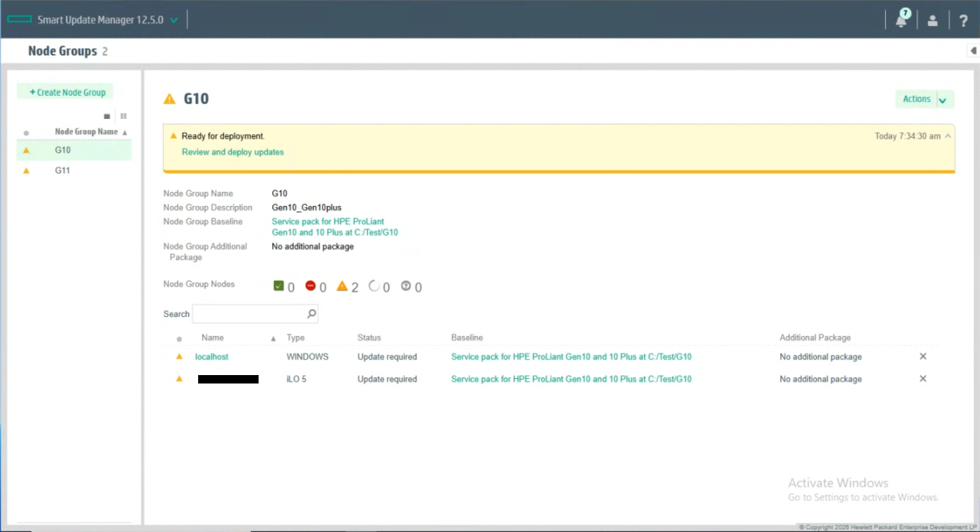980x532 pixels.
Task: Open the help question mark icon
Action: [x=962, y=21]
